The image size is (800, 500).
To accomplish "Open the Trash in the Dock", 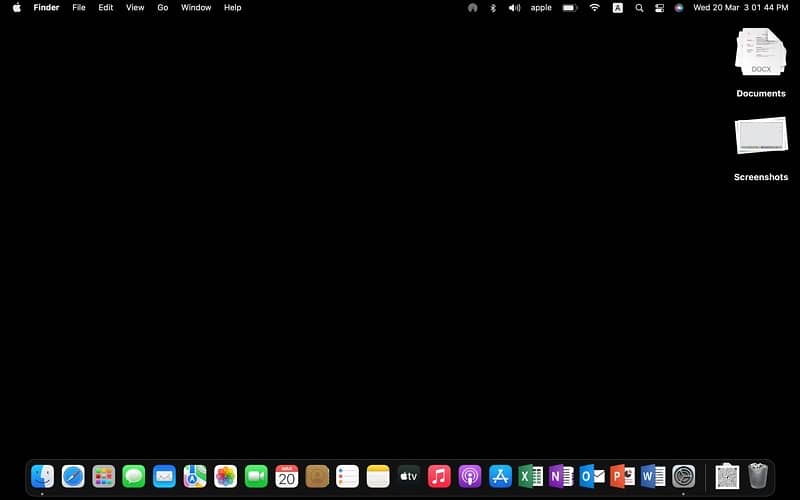I will coord(758,476).
